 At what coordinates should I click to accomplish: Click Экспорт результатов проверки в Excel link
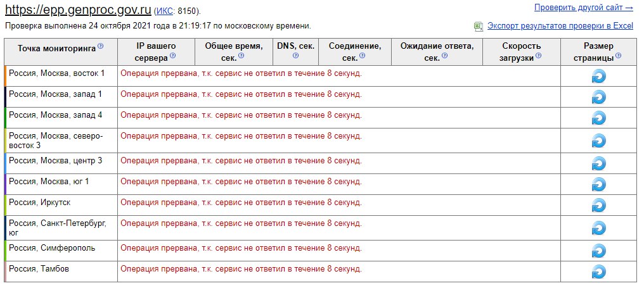click(560, 26)
